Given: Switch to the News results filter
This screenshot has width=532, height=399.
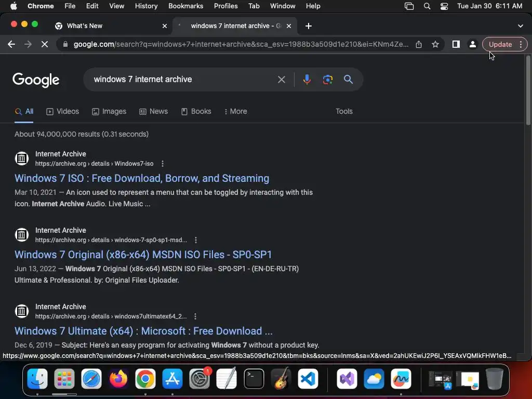Looking at the screenshot, I should click(x=154, y=112).
